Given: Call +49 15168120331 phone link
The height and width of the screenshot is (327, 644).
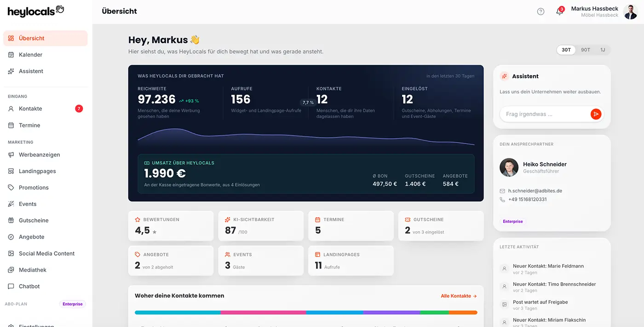Looking at the screenshot, I should 528,199.
